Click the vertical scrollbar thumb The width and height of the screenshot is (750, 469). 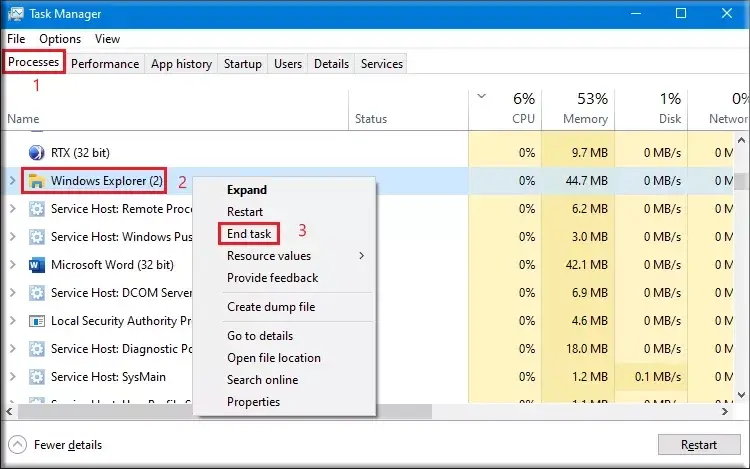(741, 182)
